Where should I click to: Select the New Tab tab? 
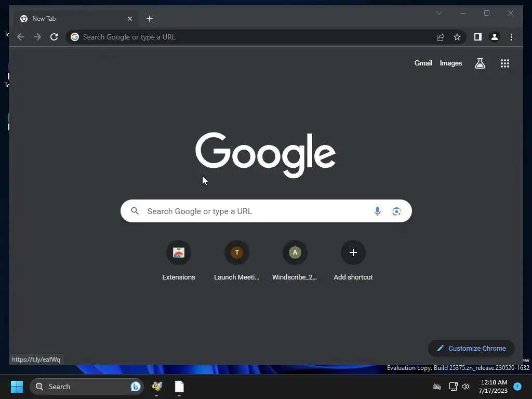click(x=76, y=19)
